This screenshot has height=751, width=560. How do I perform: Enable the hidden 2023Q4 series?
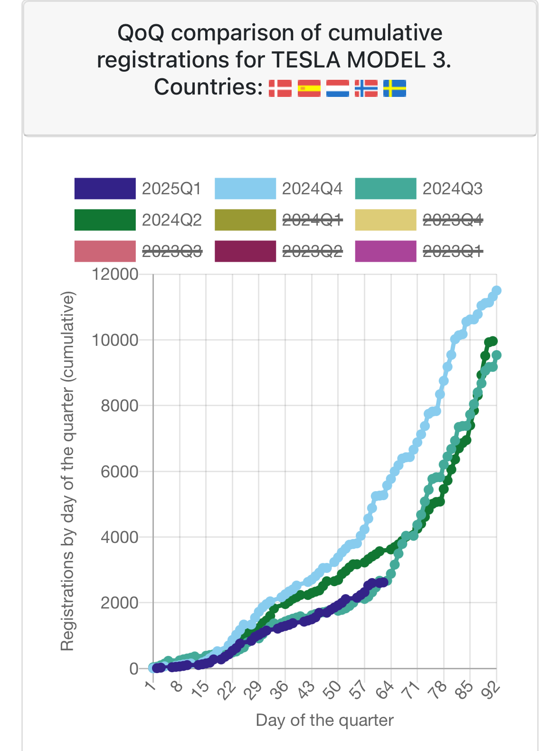(453, 220)
